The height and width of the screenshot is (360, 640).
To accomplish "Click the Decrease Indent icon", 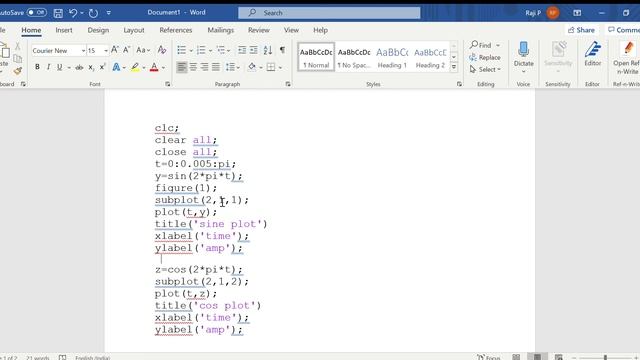I will tap(242, 50).
